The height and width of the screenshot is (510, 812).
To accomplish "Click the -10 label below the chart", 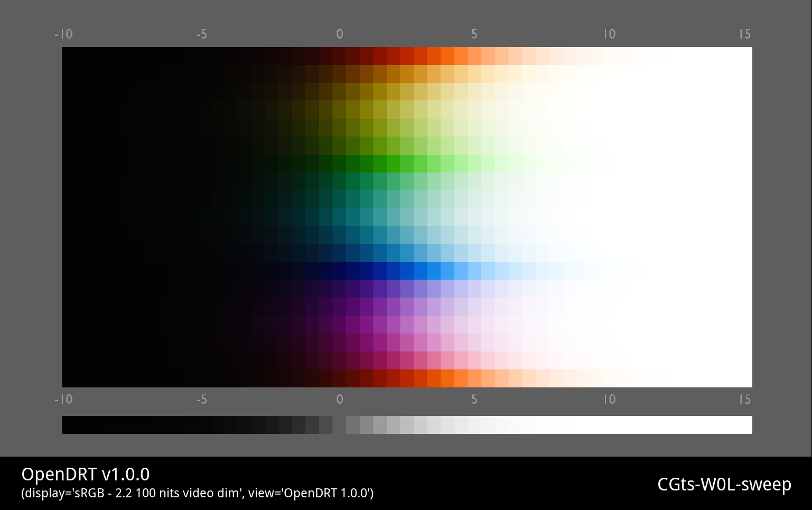I will [x=63, y=400].
